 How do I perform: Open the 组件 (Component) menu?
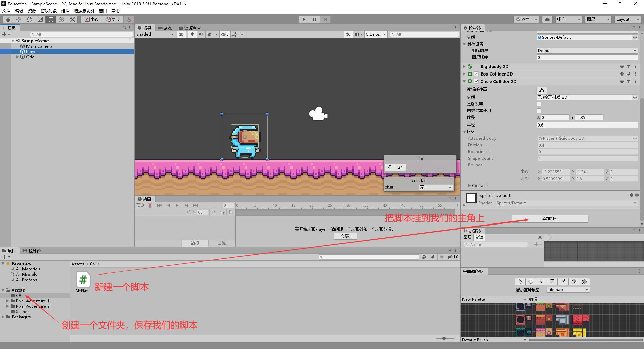click(65, 11)
